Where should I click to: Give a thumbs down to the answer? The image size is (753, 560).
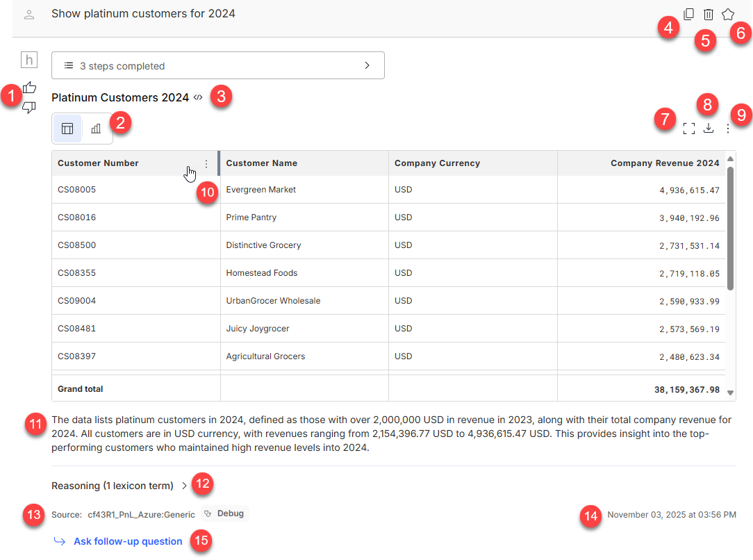pos(28,108)
